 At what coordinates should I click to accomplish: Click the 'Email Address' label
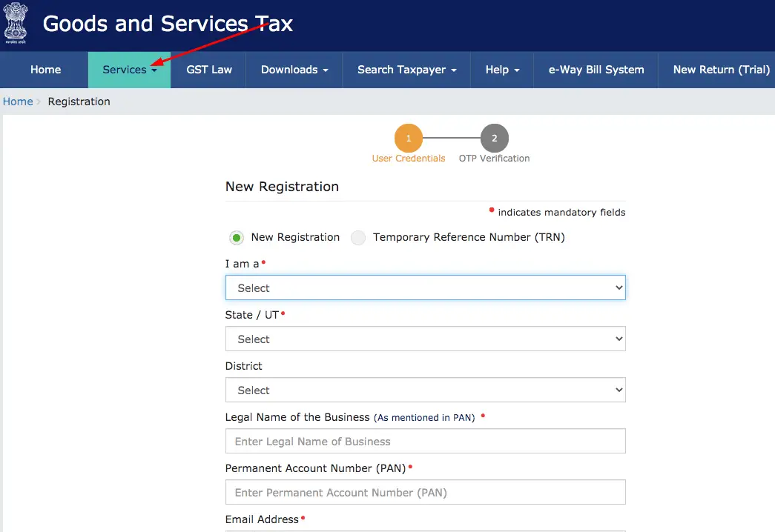coord(262,519)
